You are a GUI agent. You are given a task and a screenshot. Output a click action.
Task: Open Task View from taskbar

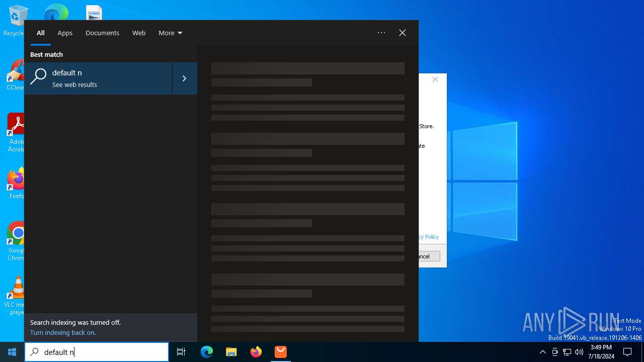(181, 352)
